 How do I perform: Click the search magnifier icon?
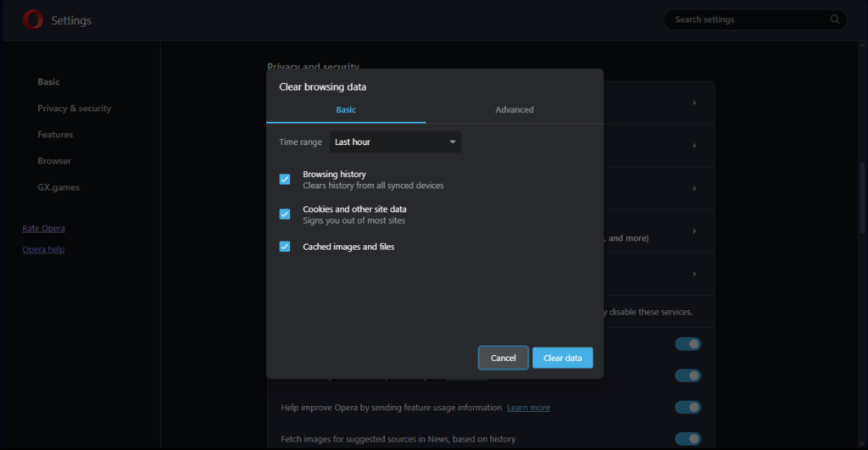[x=835, y=19]
